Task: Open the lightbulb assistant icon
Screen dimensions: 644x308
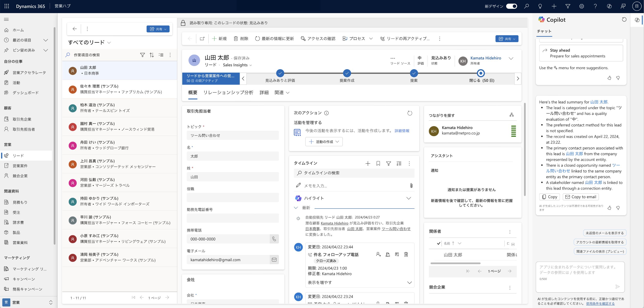Action: tap(540, 6)
